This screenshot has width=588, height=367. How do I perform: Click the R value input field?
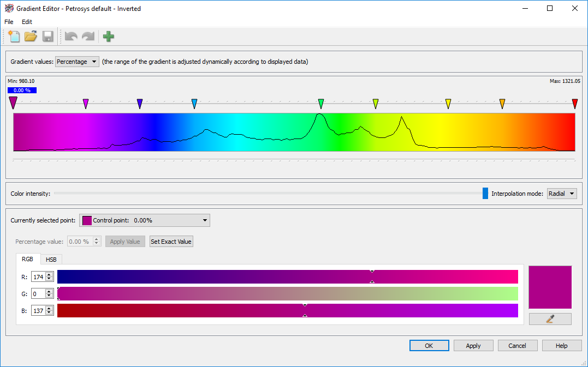pos(38,277)
